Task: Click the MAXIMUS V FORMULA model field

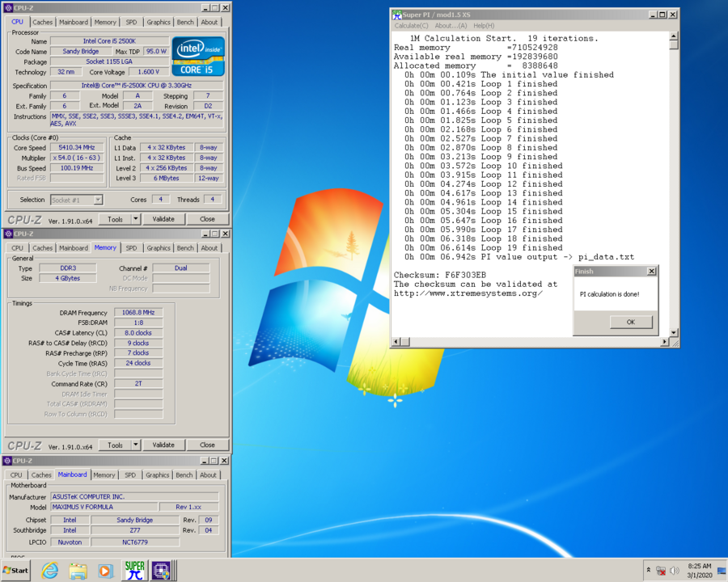Action: pyautogui.click(x=104, y=507)
